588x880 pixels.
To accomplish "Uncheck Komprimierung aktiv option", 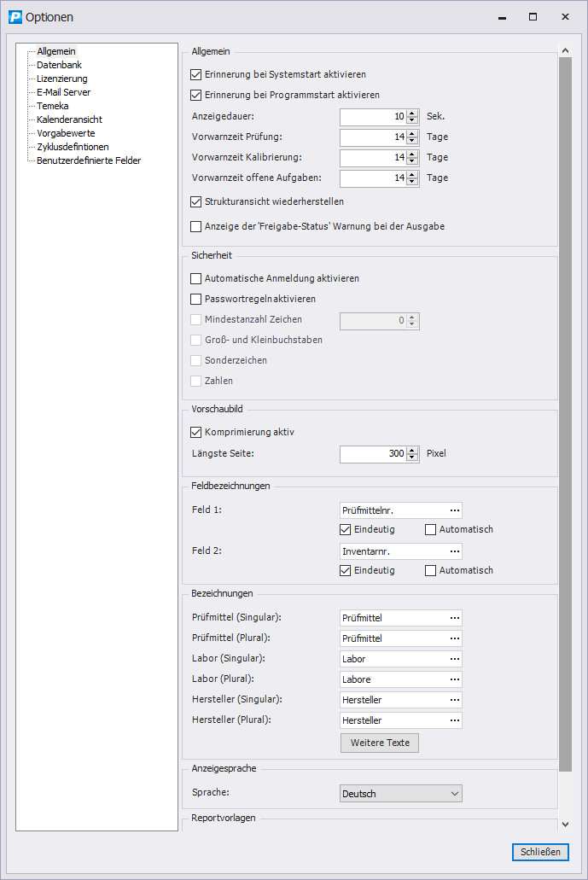I will click(196, 432).
